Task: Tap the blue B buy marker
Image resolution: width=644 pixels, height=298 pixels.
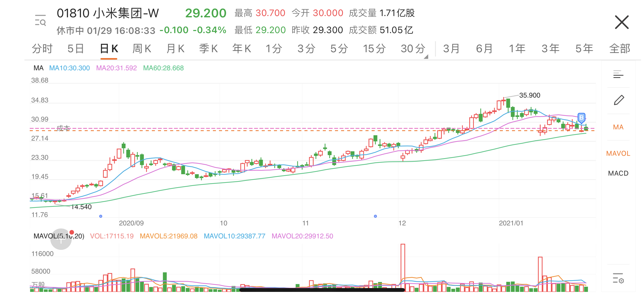Action: pos(581,118)
